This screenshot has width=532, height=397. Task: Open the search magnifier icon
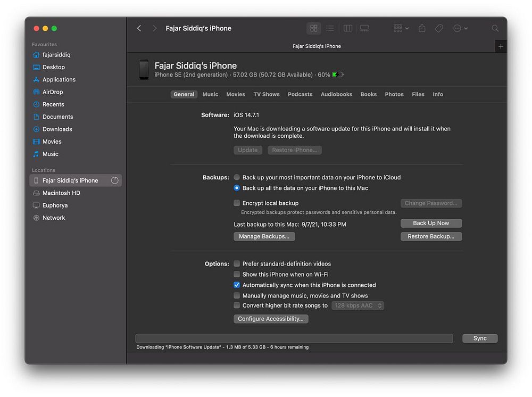495,29
